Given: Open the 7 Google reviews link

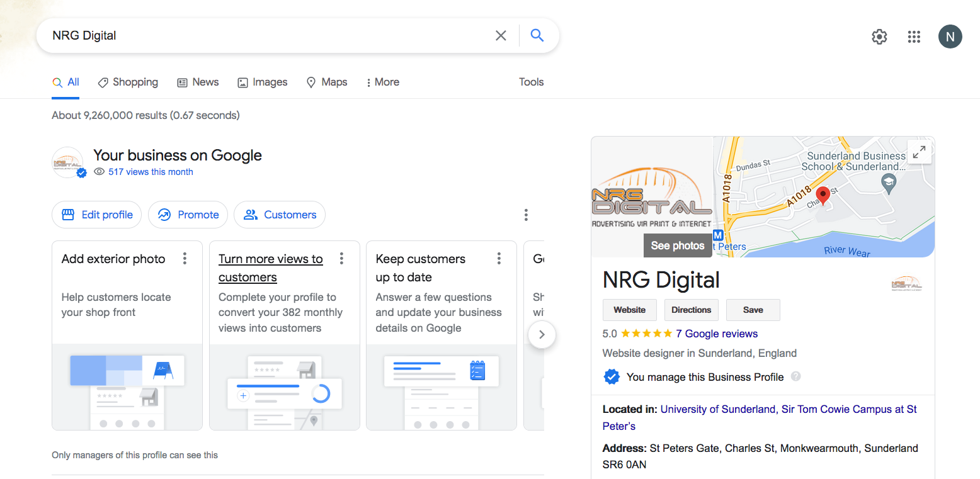Looking at the screenshot, I should [717, 334].
